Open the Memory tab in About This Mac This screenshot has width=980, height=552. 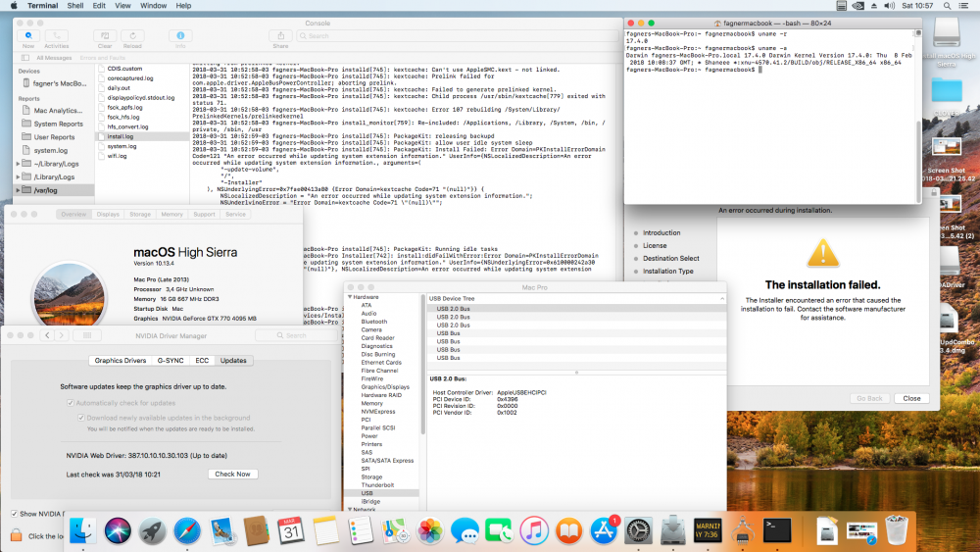tap(171, 215)
